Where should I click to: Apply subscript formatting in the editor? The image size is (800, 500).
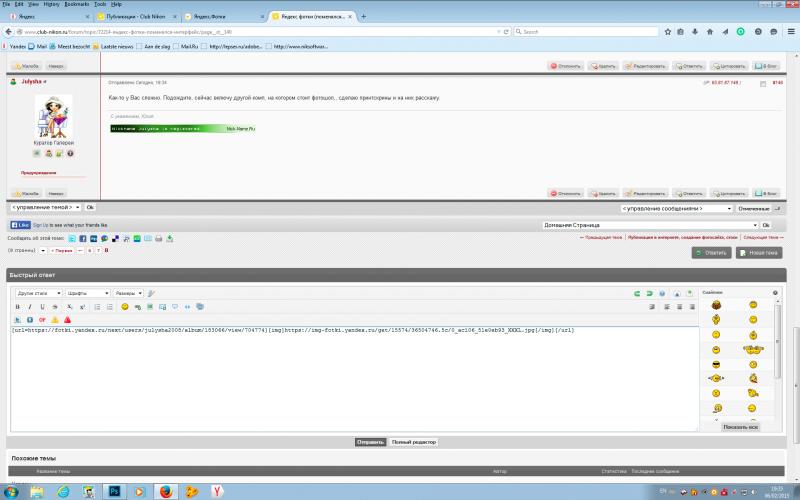(69, 307)
